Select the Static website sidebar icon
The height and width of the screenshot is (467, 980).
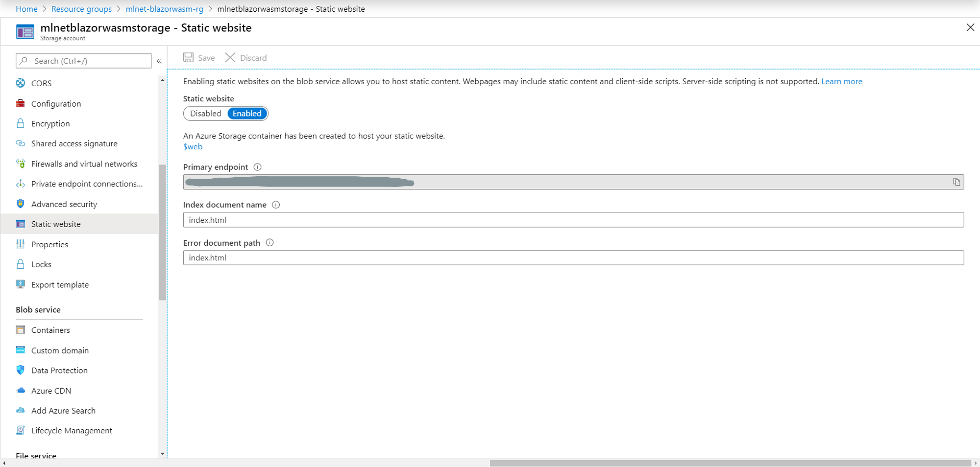(20, 224)
